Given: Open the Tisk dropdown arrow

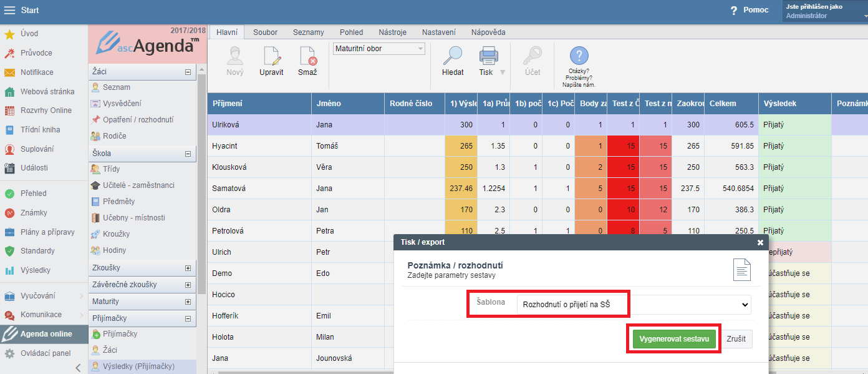Looking at the screenshot, I should pyautogui.click(x=503, y=72).
